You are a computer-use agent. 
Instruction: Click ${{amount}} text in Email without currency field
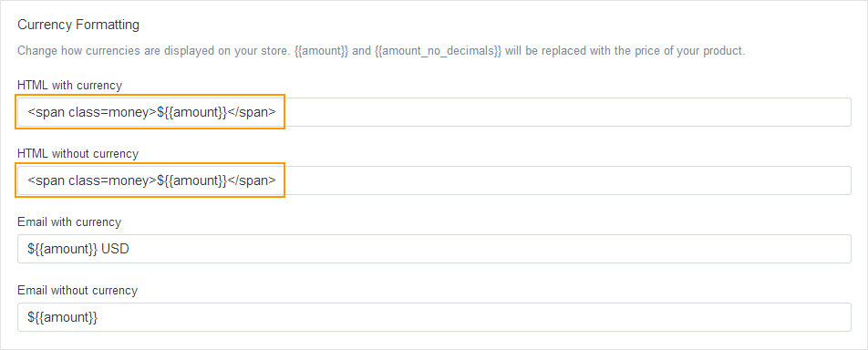click(x=63, y=318)
